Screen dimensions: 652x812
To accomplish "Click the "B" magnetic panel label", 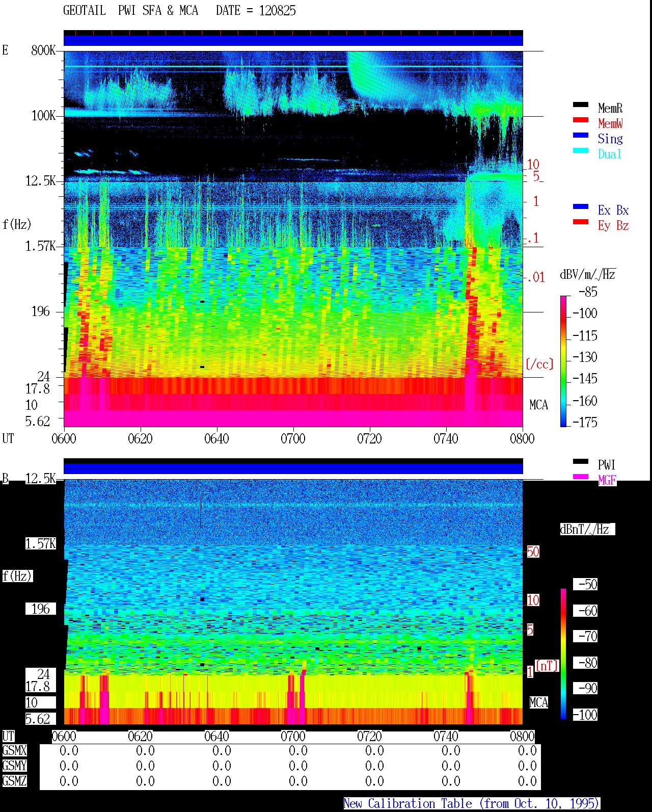I will pos(6,479).
